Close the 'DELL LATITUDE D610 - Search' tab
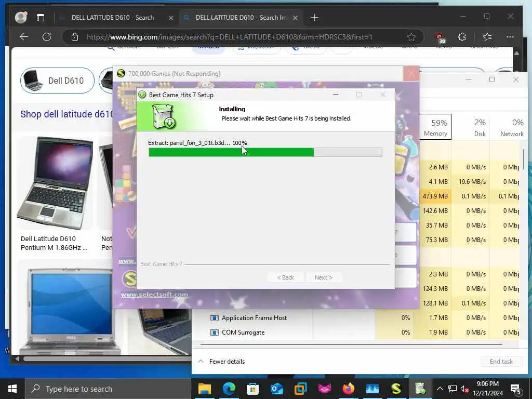This screenshot has height=399, width=532. [x=171, y=18]
